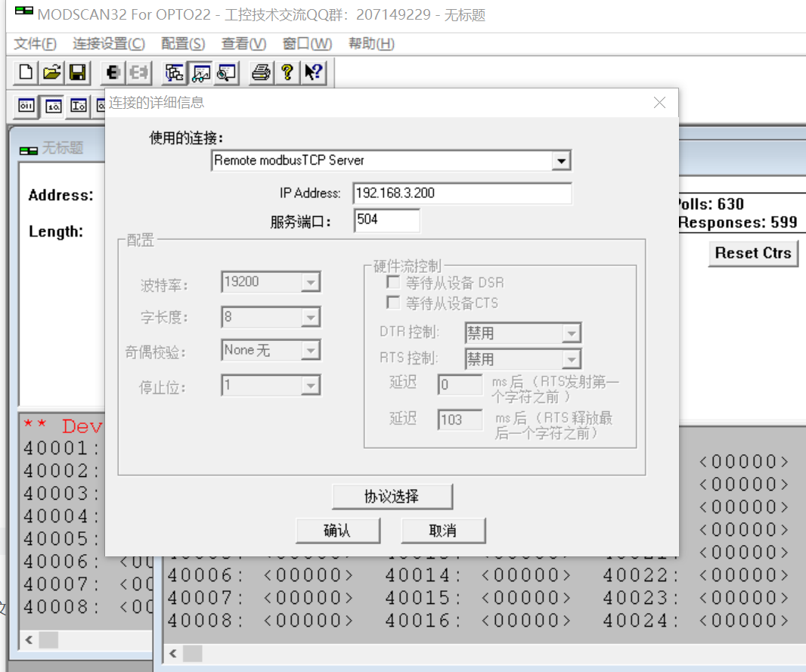806x672 pixels.
Task: Click the first 延迟 field showing 0
Action: [460, 384]
